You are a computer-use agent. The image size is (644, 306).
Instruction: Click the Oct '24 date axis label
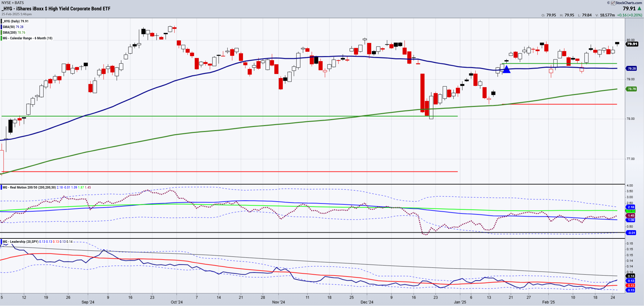pyautogui.click(x=177, y=302)
